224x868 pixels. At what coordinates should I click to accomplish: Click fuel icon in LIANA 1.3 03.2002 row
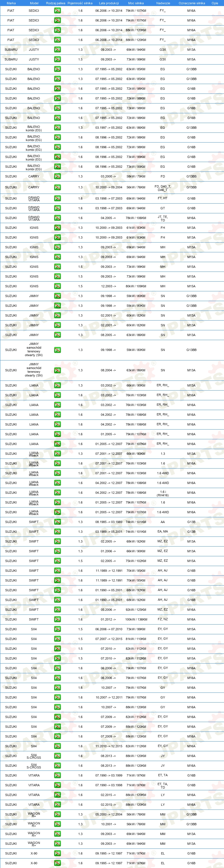click(57, 385)
